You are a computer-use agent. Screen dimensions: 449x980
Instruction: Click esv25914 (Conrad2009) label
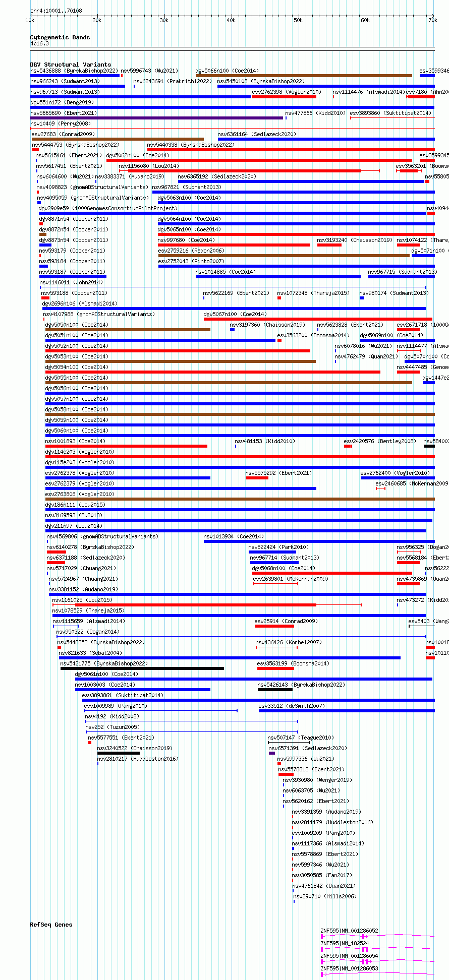coord(286,621)
